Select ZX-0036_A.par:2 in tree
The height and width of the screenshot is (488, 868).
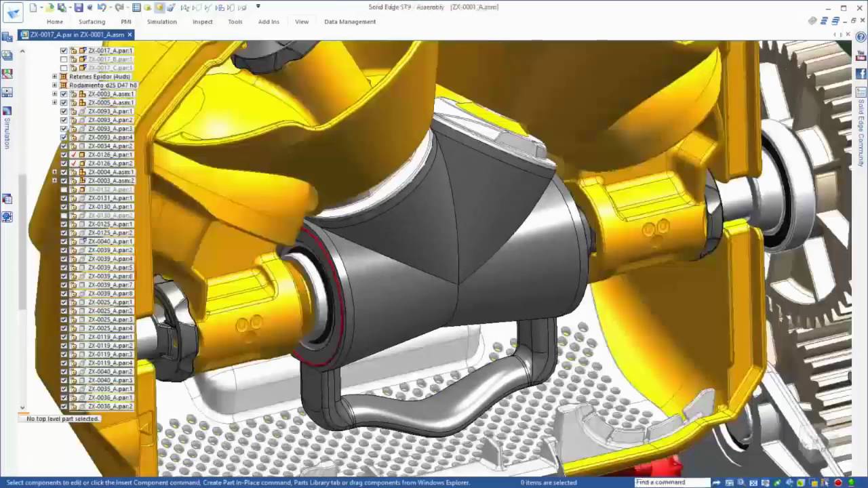pos(111,407)
